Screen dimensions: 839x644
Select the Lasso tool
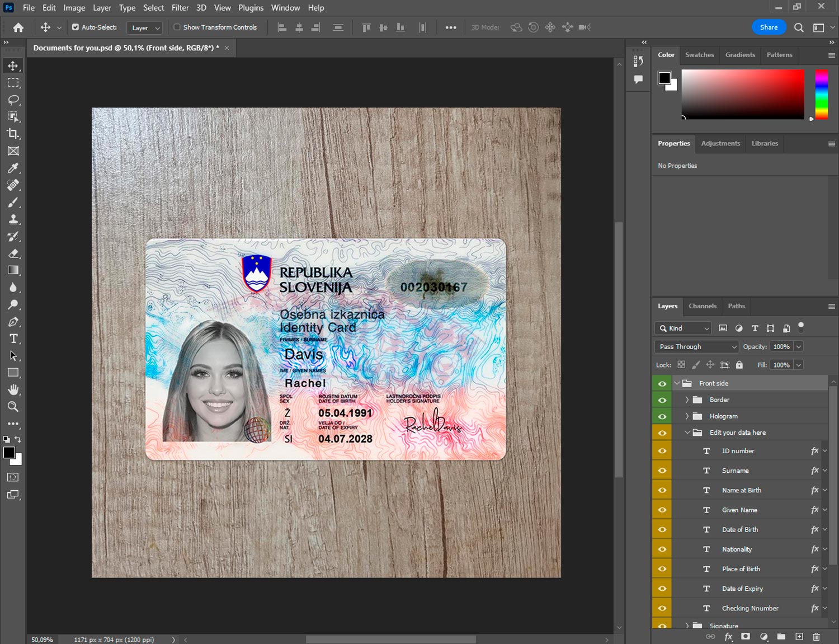(x=13, y=100)
